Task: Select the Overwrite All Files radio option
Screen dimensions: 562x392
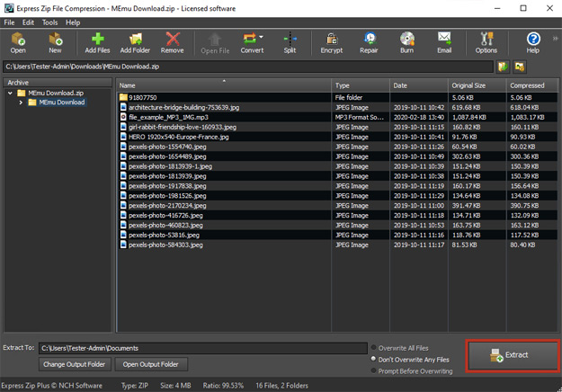Action: coord(374,348)
